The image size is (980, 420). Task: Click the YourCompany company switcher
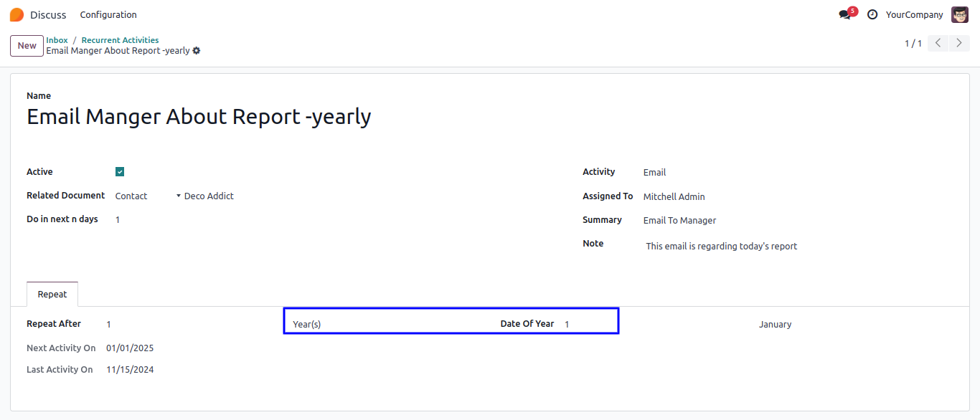click(914, 14)
